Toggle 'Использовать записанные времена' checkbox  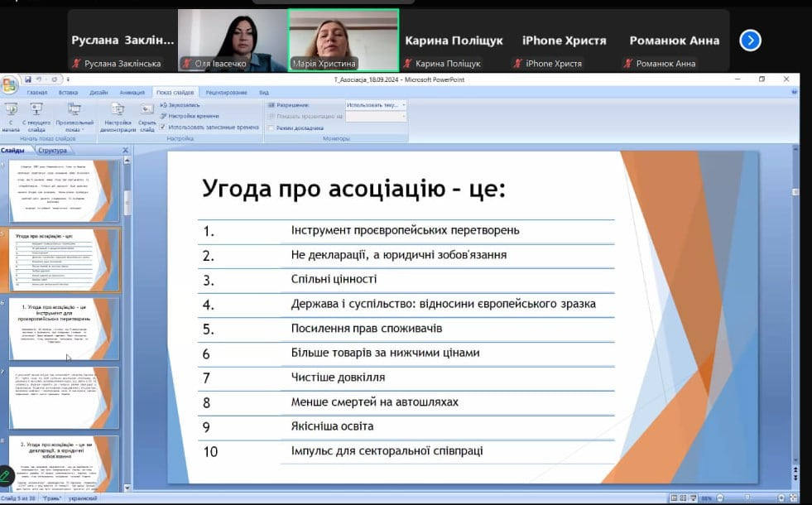pos(164,127)
